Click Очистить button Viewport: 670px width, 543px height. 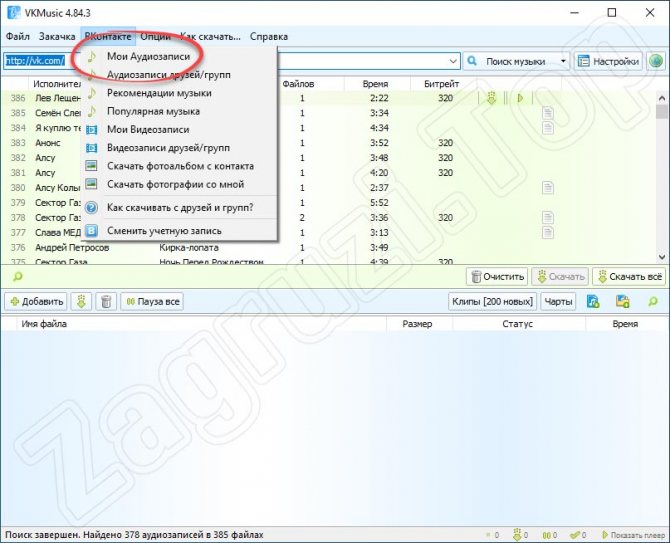click(x=497, y=277)
